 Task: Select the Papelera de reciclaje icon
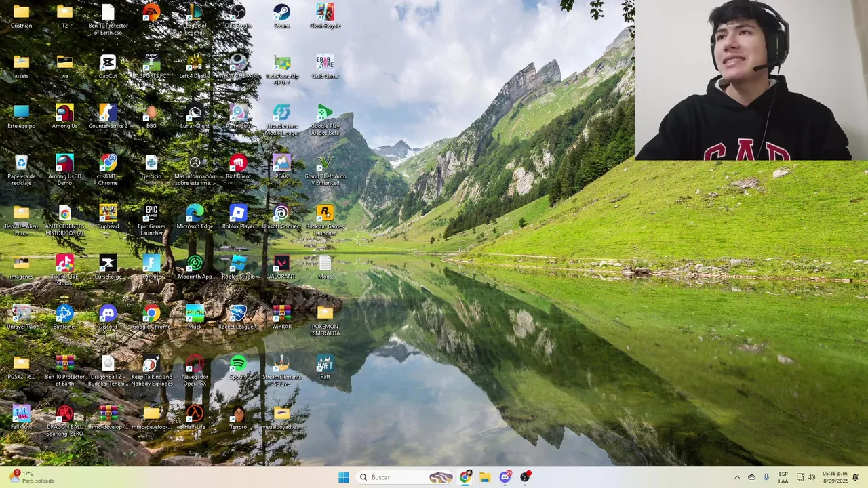(21, 170)
